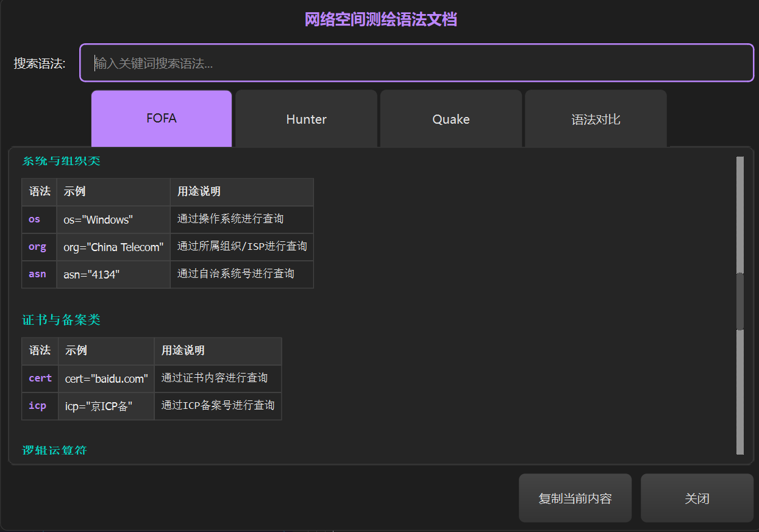
Task: Open the 语法对比 comparison tab
Action: tap(595, 119)
